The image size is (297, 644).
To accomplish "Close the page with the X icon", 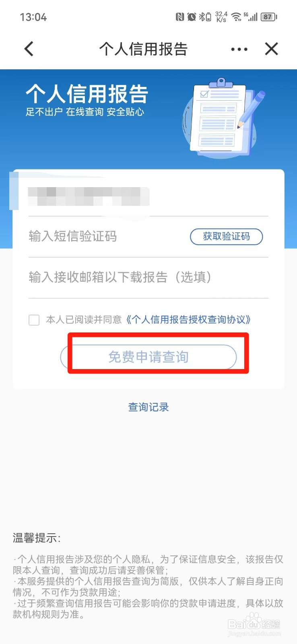I will 272,49.
